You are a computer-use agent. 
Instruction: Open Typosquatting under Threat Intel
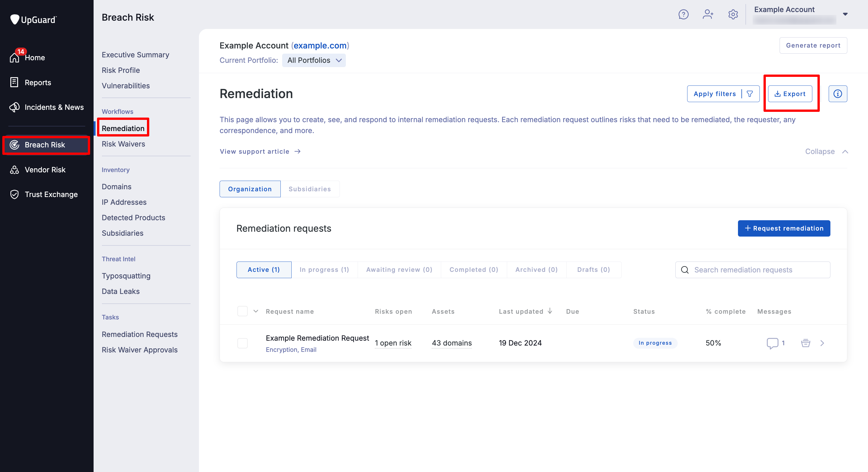[x=126, y=276]
